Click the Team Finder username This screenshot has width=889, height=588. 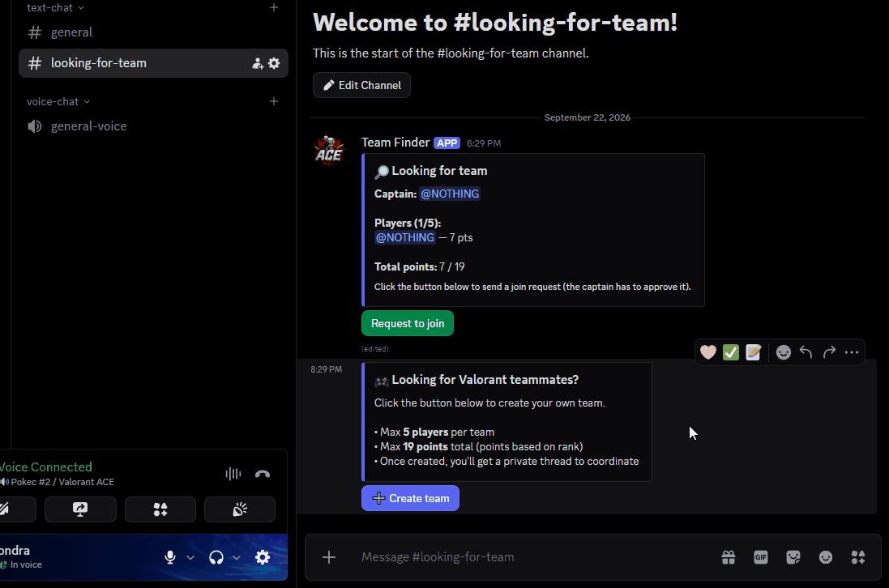point(395,143)
